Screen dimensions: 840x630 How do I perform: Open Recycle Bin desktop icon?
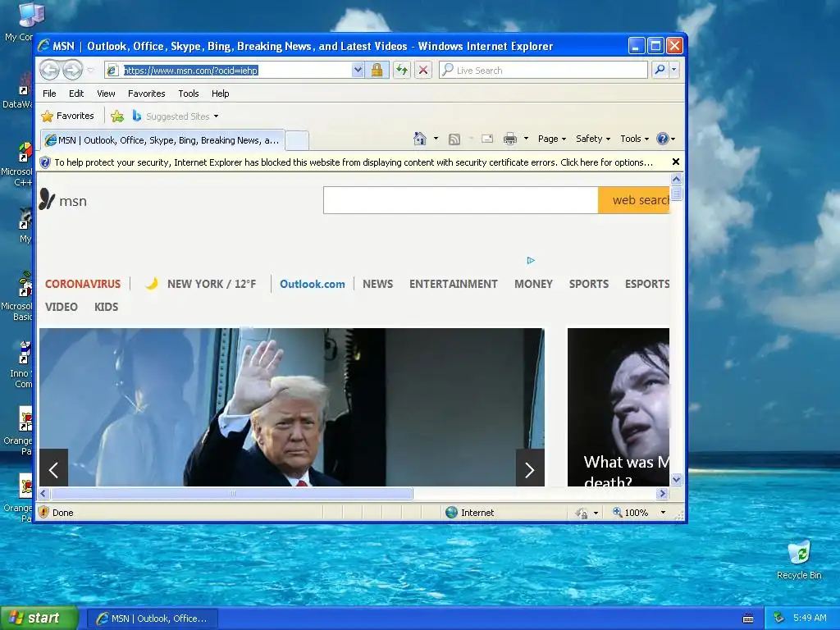(799, 559)
